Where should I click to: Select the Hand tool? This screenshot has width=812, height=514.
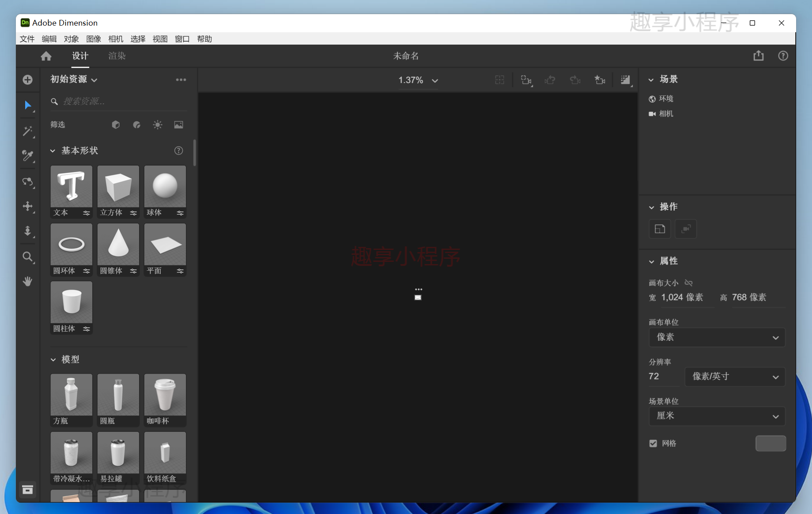(28, 281)
